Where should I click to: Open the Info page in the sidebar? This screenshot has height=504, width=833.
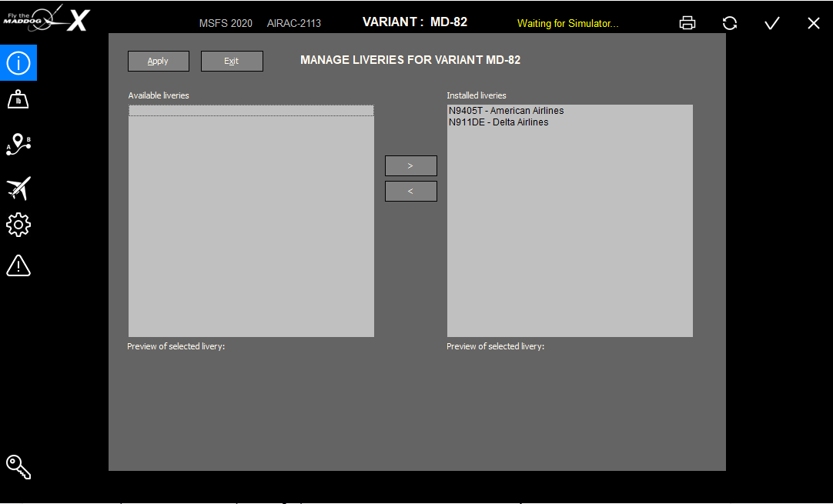click(18, 62)
